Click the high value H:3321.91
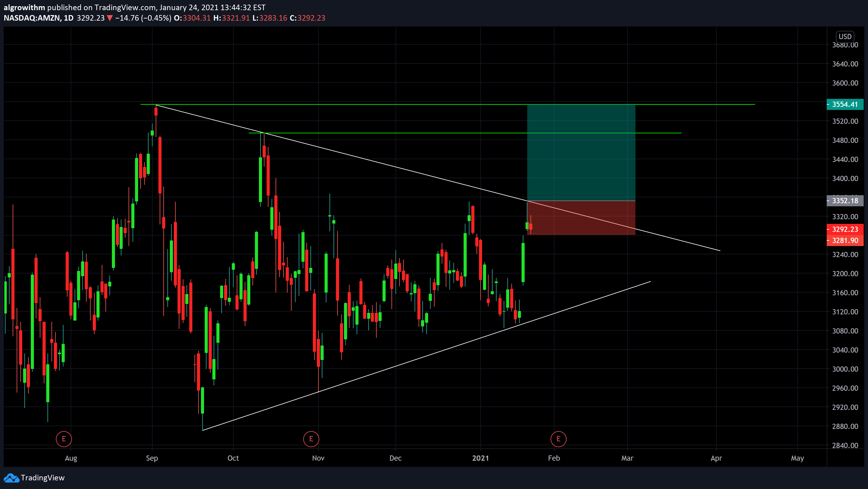868x489 pixels. (231, 18)
